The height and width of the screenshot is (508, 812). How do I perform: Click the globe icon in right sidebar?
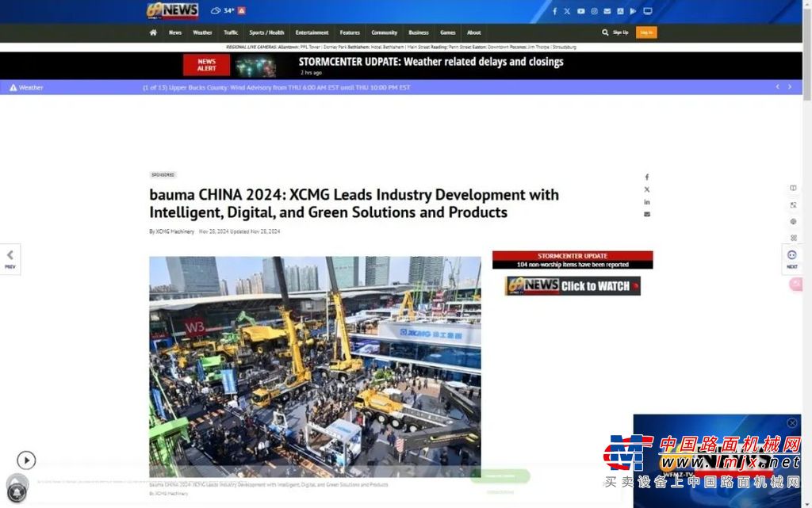click(793, 221)
